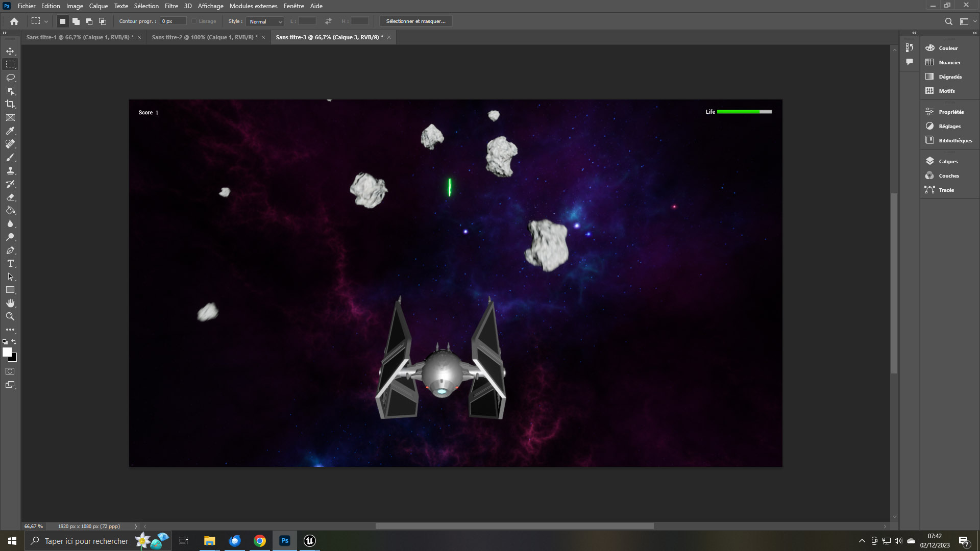The width and height of the screenshot is (980, 551).
Task: Select the Frame tool
Action: click(x=10, y=117)
